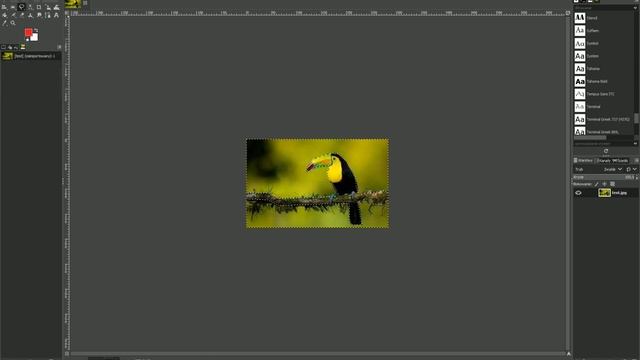Click the toucan image tab thumbnail
Screen dimensions: 640x360
73,4
